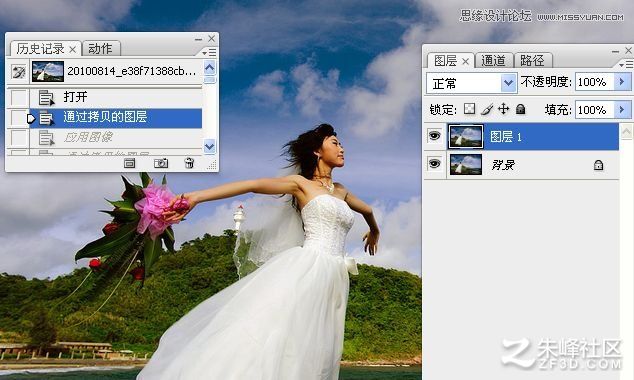Enable lock transparent pixels icon
The width and height of the screenshot is (634, 380).
pyautogui.click(x=469, y=109)
